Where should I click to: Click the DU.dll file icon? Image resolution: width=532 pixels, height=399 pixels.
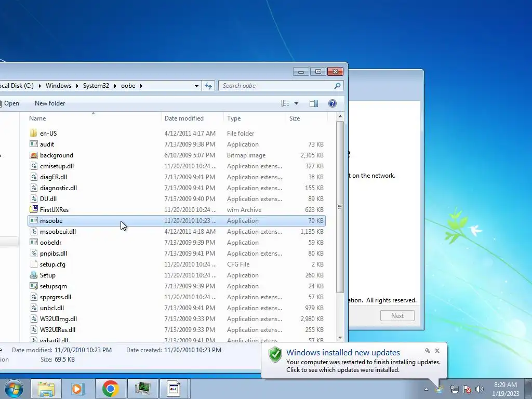[x=34, y=198]
